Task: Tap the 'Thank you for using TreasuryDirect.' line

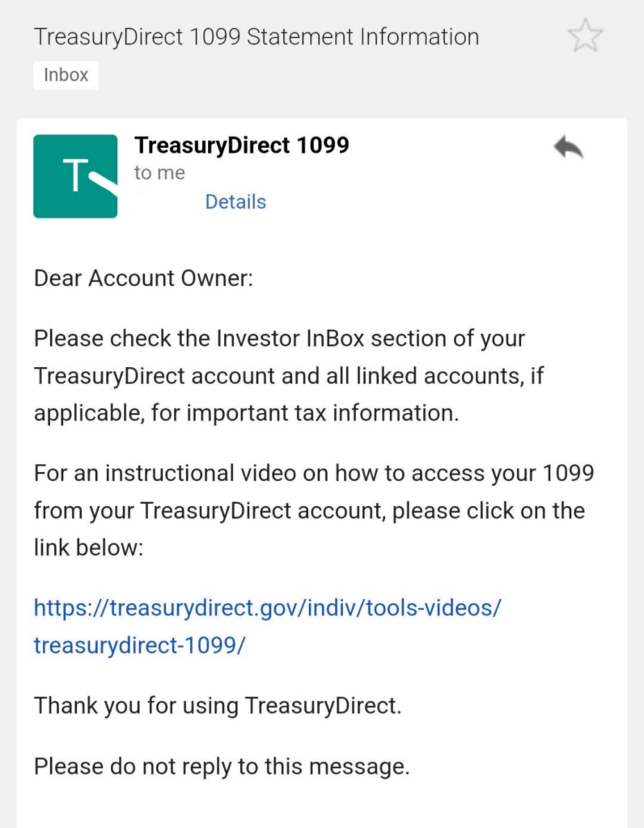Action: tap(218, 705)
